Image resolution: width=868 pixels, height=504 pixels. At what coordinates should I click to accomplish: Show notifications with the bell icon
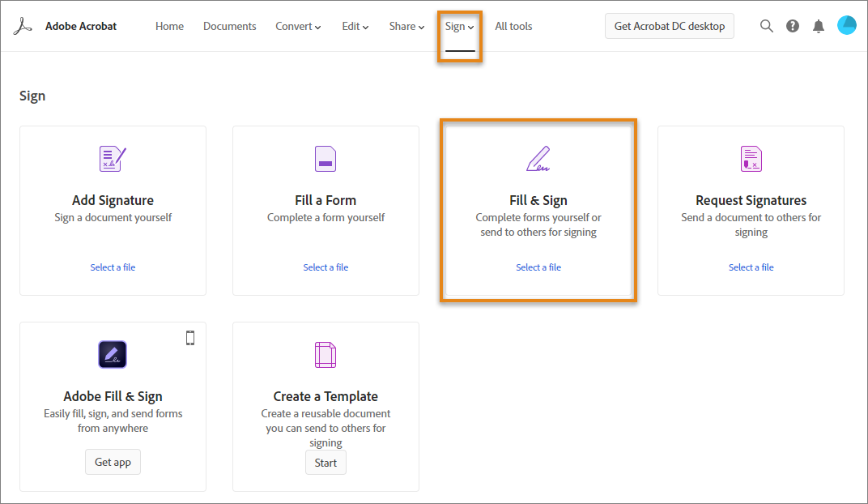[x=819, y=26]
